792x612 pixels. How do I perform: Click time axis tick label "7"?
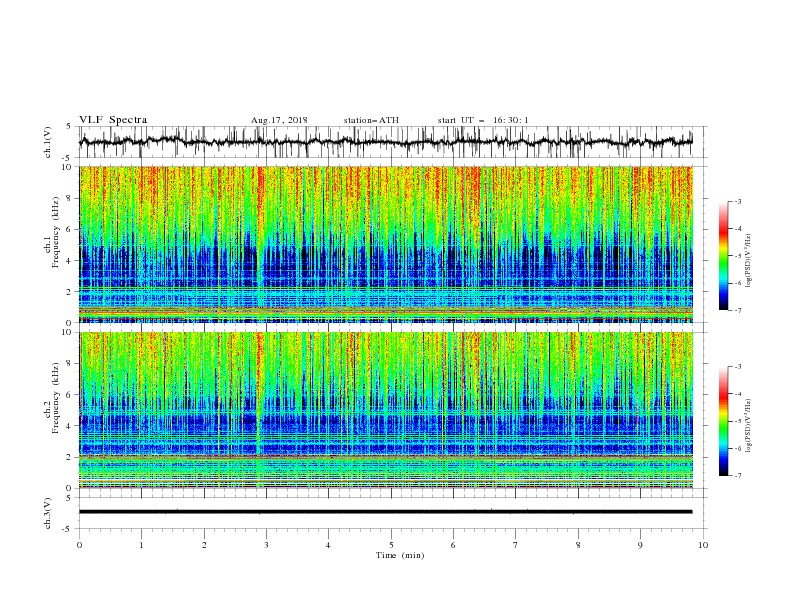click(x=516, y=545)
